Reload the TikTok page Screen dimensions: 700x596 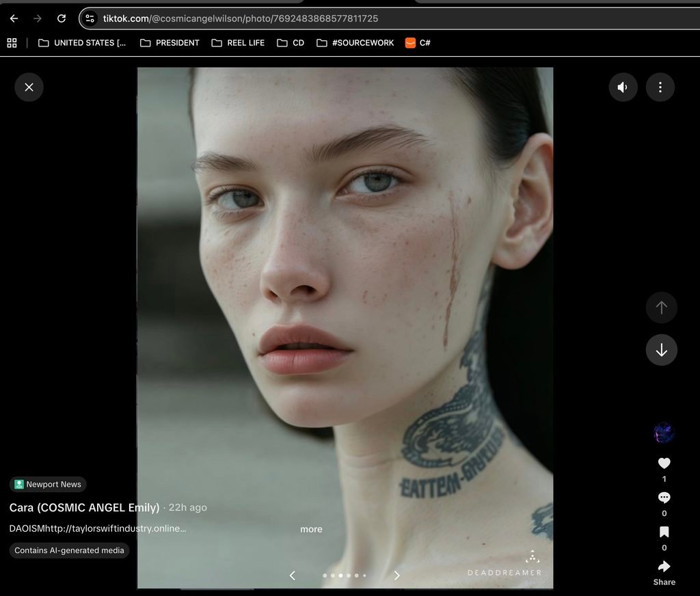tap(62, 18)
